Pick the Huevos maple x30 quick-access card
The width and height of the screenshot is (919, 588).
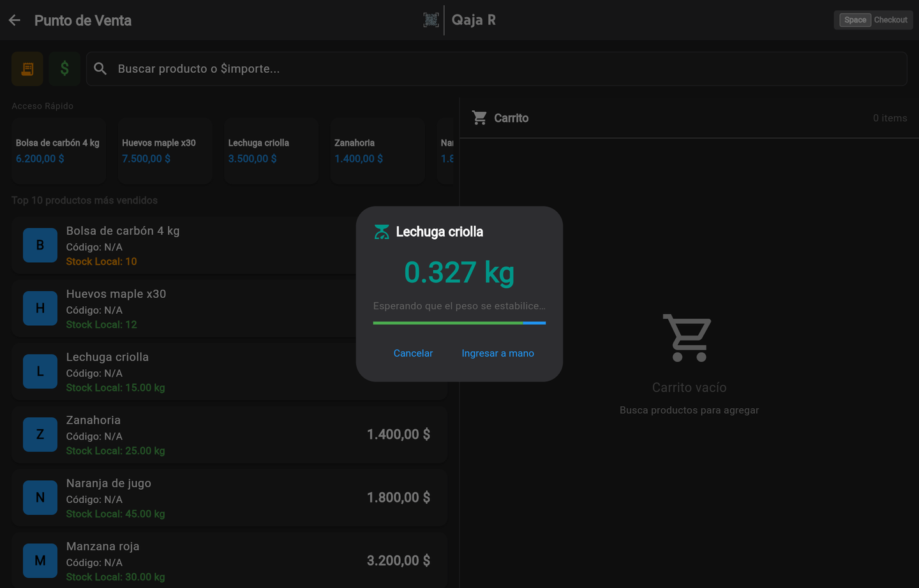click(165, 151)
